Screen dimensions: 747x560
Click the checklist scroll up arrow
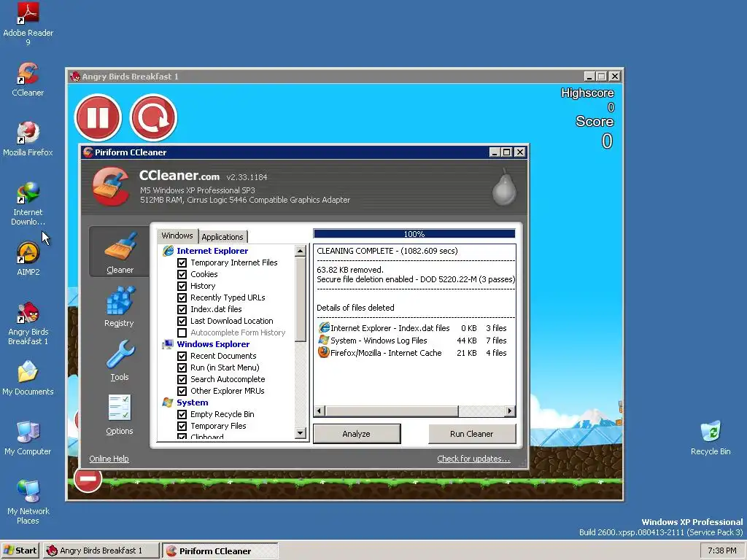pyautogui.click(x=300, y=251)
